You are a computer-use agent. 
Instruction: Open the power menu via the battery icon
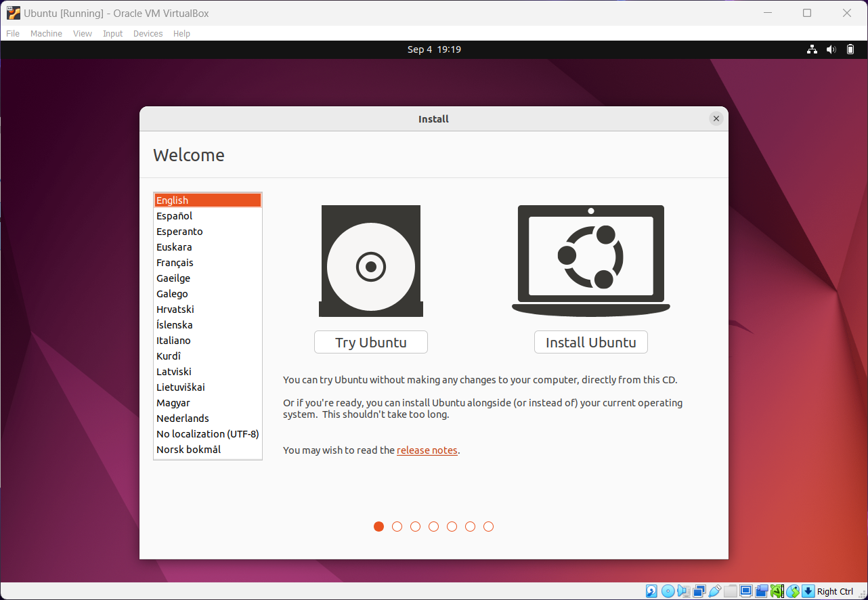[x=850, y=49]
